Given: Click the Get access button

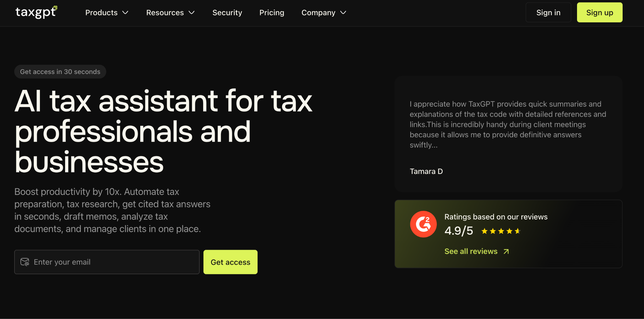Looking at the screenshot, I should tap(230, 262).
